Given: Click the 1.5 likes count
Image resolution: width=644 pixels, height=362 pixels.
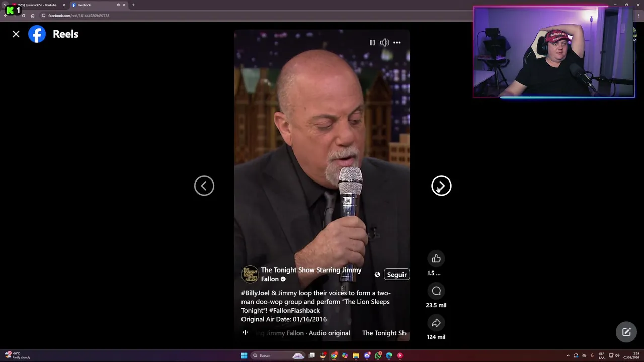Looking at the screenshot, I should click(x=434, y=273).
